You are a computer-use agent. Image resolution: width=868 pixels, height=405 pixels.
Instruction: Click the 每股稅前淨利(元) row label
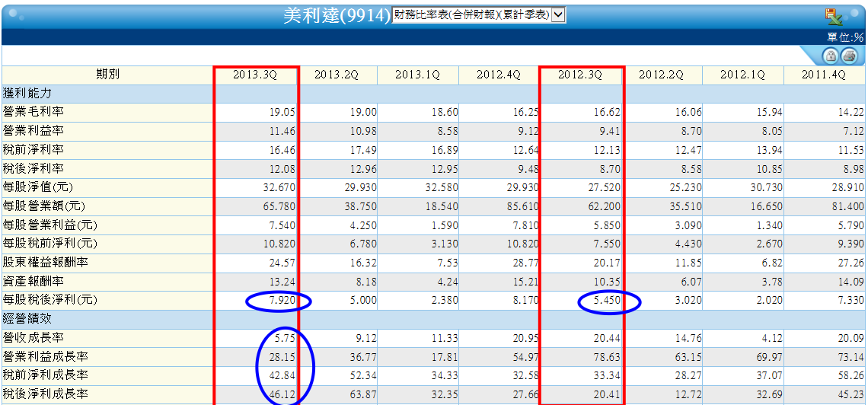coord(49,244)
